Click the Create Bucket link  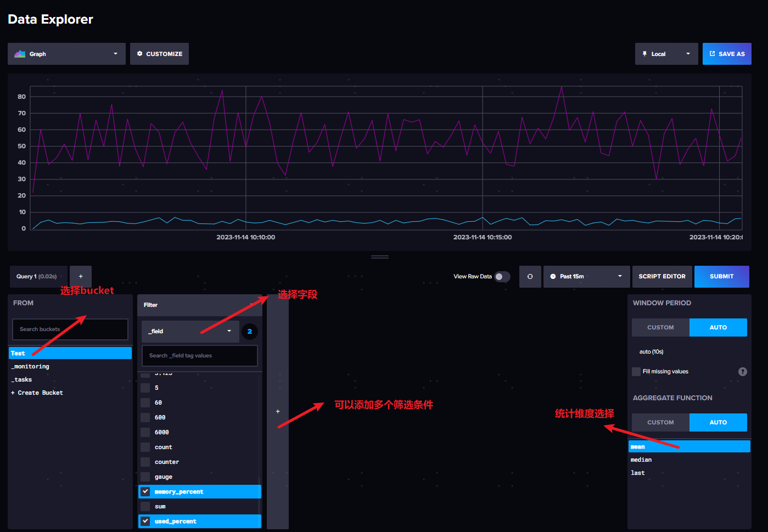tap(37, 392)
